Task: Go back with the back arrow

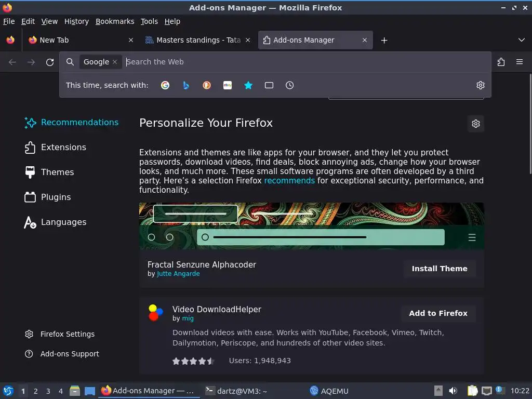Action: (12, 62)
